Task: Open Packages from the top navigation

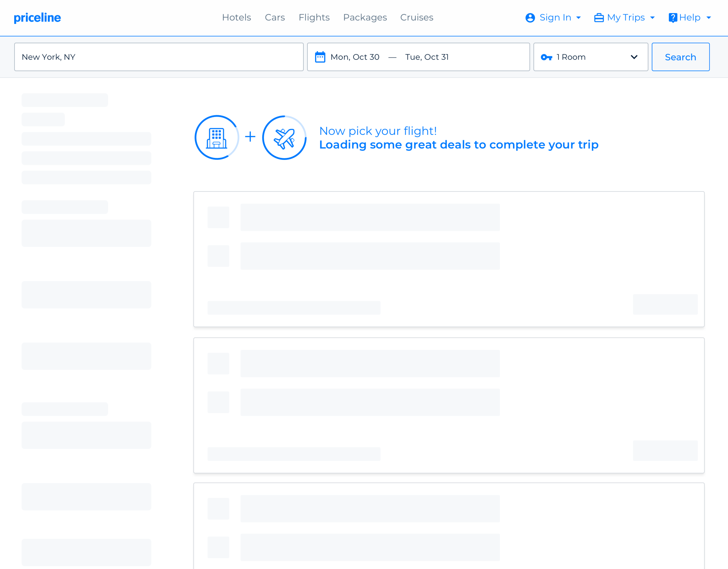Action: [x=365, y=17]
